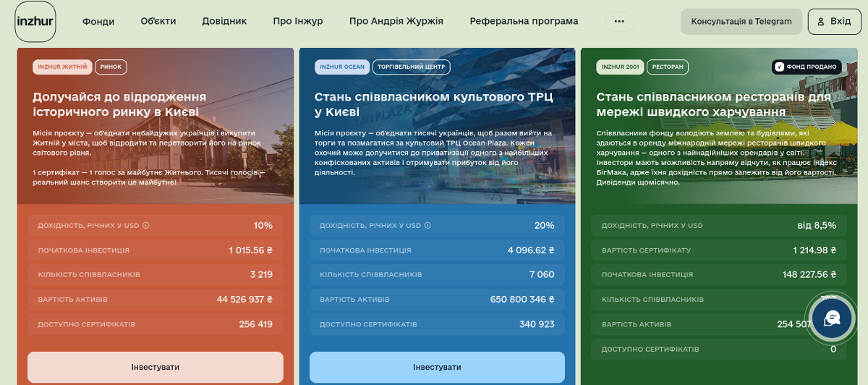This screenshot has height=385, width=868.
Task: Click the 148 227.56 ₴ initial investment
Action: click(x=809, y=275)
